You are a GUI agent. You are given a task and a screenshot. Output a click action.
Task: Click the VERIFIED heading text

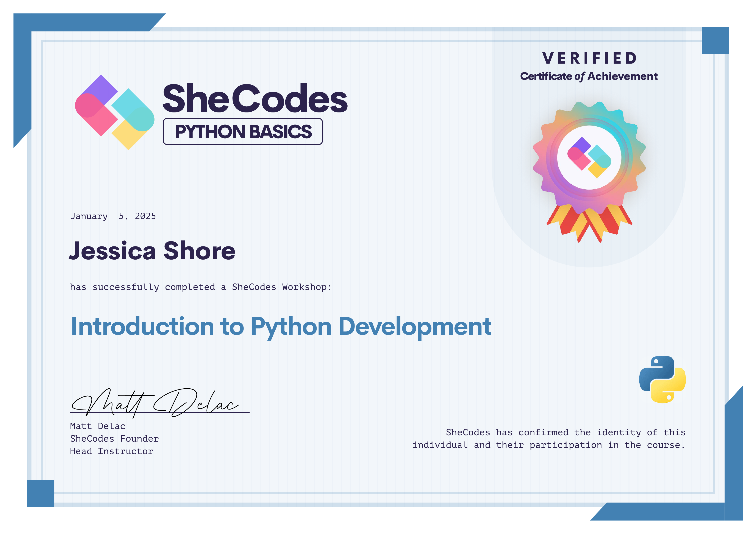[x=589, y=58]
